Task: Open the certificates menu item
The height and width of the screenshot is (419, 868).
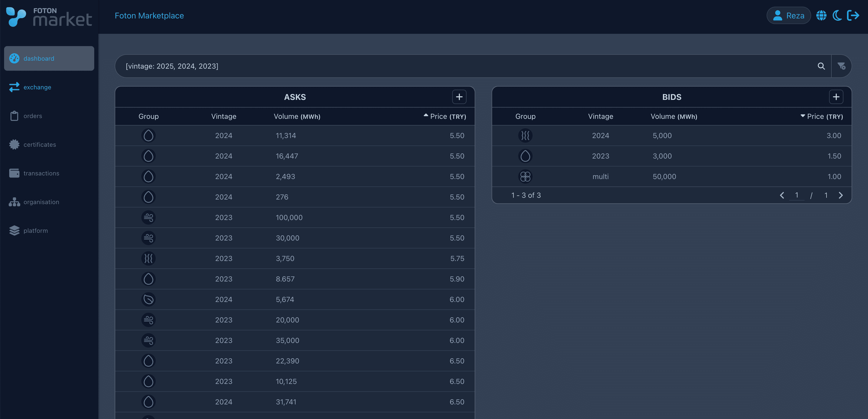Action: click(x=39, y=145)
